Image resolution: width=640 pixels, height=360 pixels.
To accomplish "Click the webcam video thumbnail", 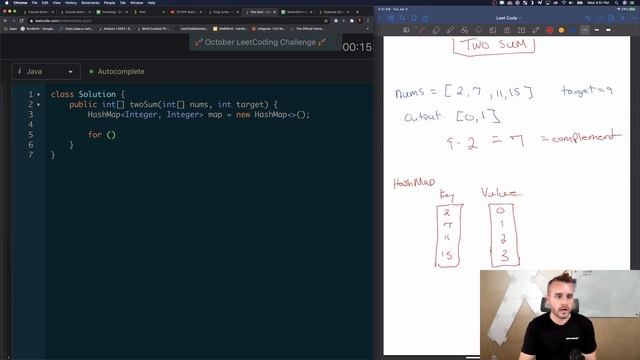I will [x=560, y=315].
